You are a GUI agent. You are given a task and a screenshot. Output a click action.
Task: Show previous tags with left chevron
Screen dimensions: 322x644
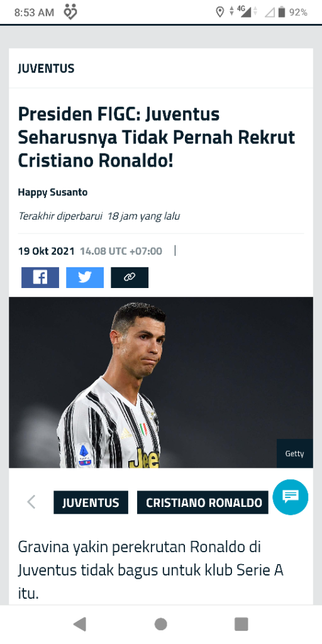coord(31,502)
